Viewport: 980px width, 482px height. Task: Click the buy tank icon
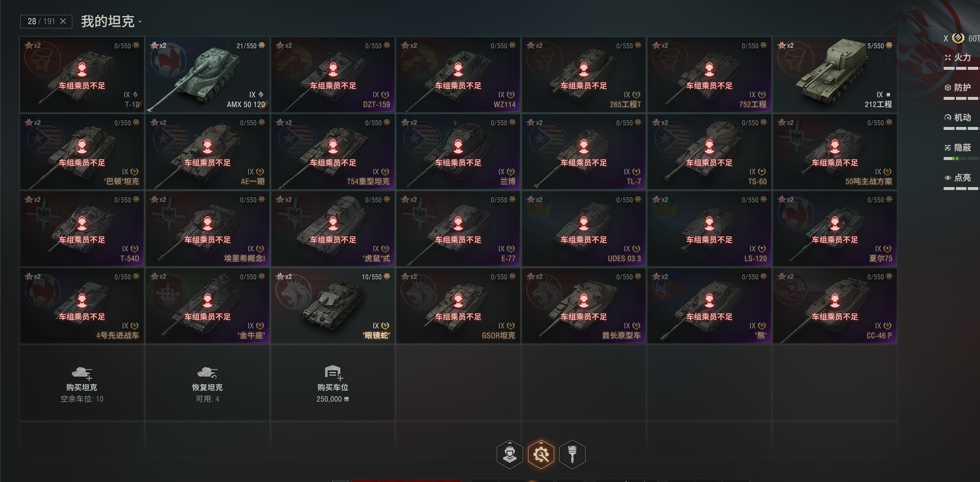tap(82, 373)
